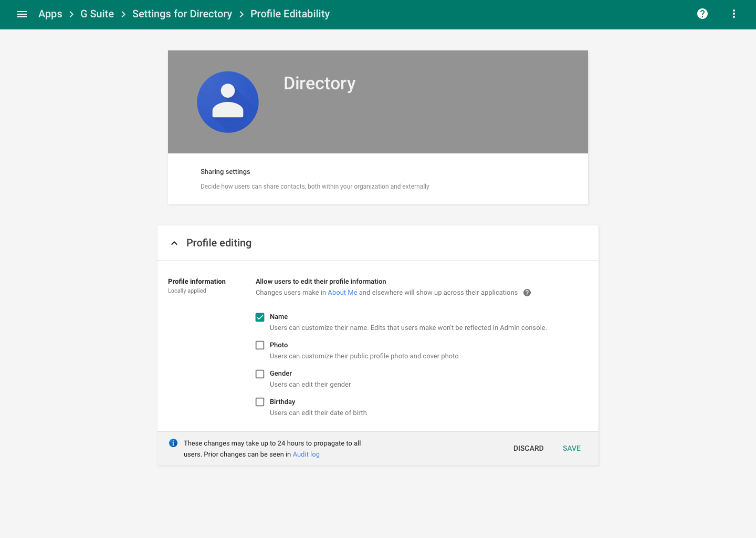Image resolution: width=756 pixels, height=538 pixels.
Task: Open Settings for Directory breadcrumb
Action: coord(182,14)
